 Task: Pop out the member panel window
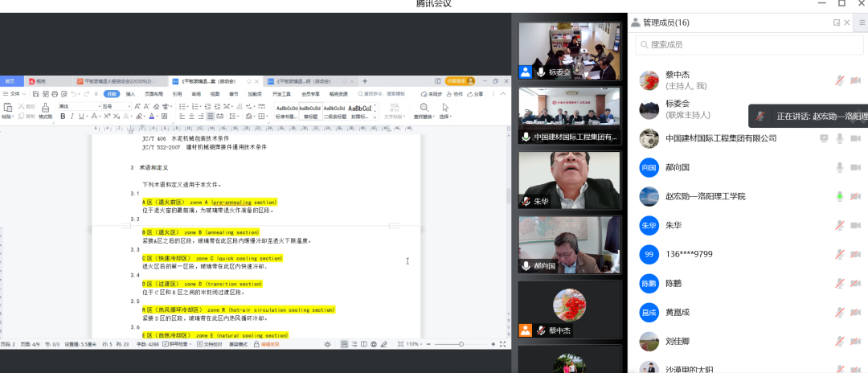(837, 22)
